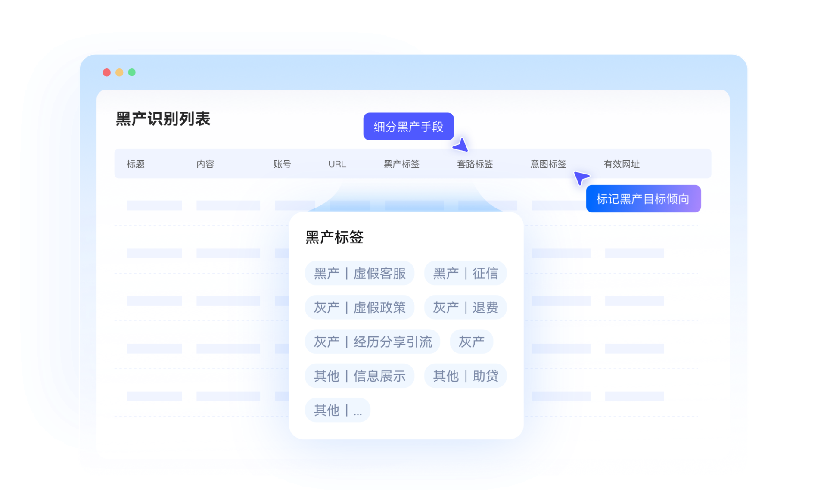Viewport: 827px width, 504px height.
Task: Open the 套路标签 column header
Action: pyautogui.click(x=474, y=164)
